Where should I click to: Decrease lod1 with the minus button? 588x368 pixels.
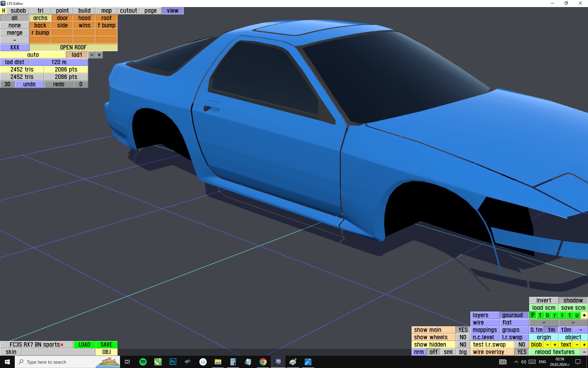point(92,55)
